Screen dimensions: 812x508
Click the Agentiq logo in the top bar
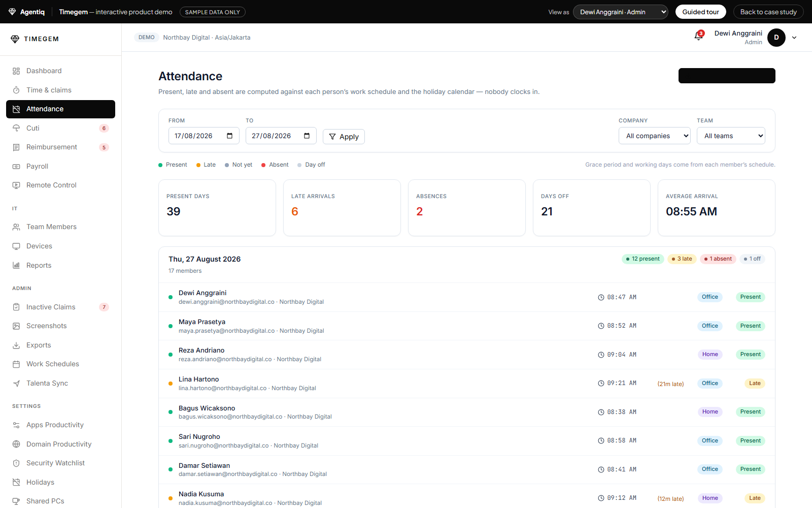point(26,12)
